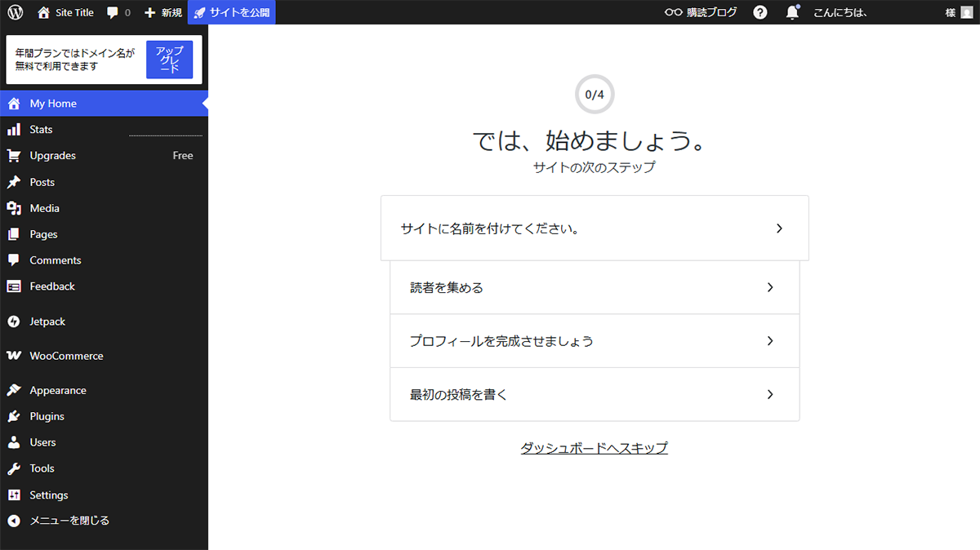The image size is (980, 550).
Task: Open the Pages menu item
Action: coord(104,234)
